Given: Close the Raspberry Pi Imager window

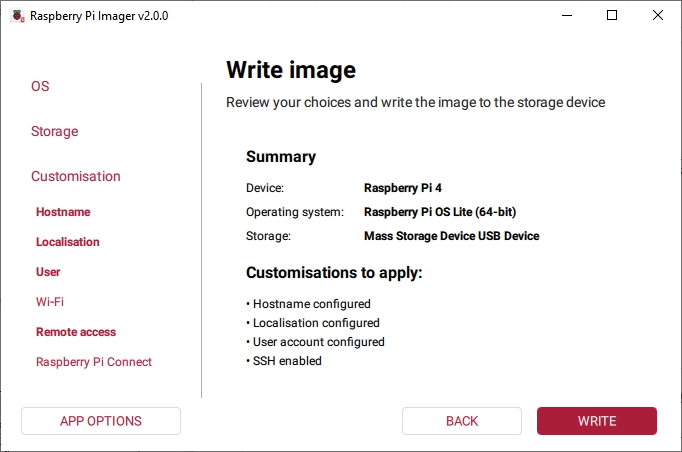Looking at the screenshot, I should pos(658,16).
